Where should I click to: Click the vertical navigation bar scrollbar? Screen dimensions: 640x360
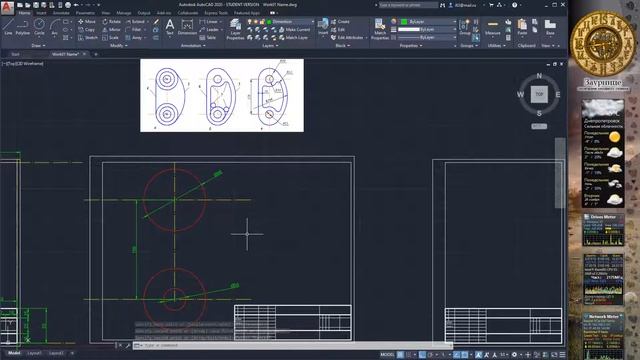point(560,173)
